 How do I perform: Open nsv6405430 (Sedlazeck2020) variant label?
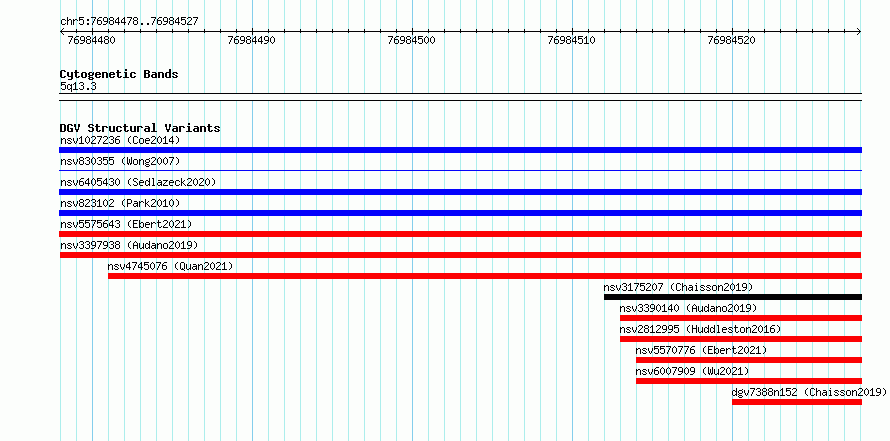[138, 182]
